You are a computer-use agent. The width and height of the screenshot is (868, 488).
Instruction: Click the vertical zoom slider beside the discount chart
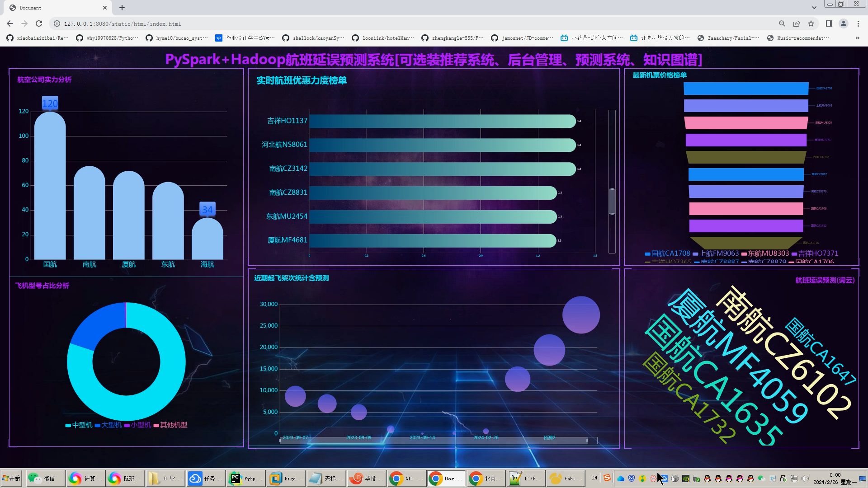(x=612, y=201)
